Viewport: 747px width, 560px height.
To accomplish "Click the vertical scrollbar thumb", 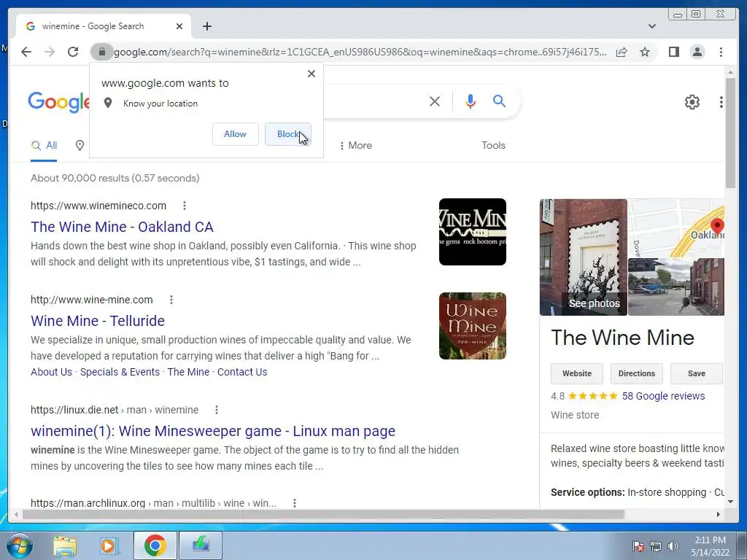I will [x=731, y=133].
